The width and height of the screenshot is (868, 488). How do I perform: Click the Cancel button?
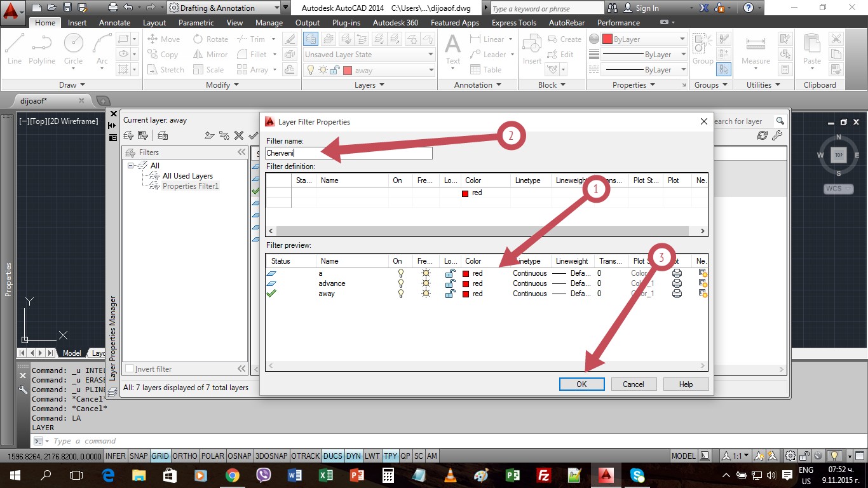click(x=634, y=384)
